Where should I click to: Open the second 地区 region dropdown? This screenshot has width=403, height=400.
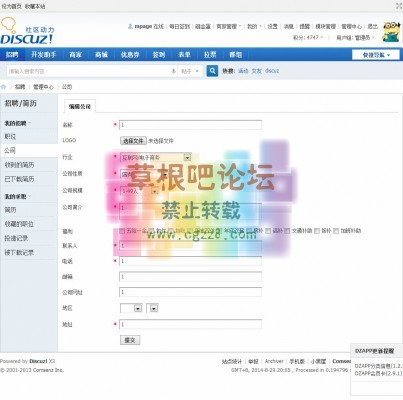(152, 308)
